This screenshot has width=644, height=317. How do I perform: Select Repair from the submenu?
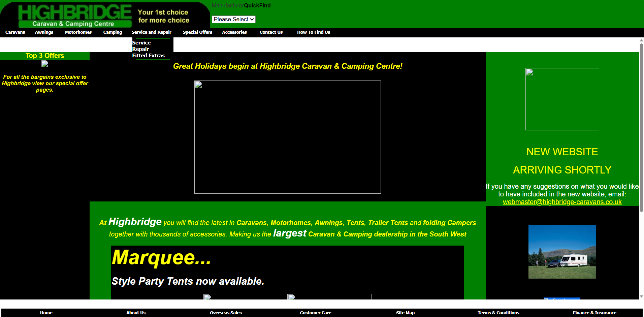[140, 49]
